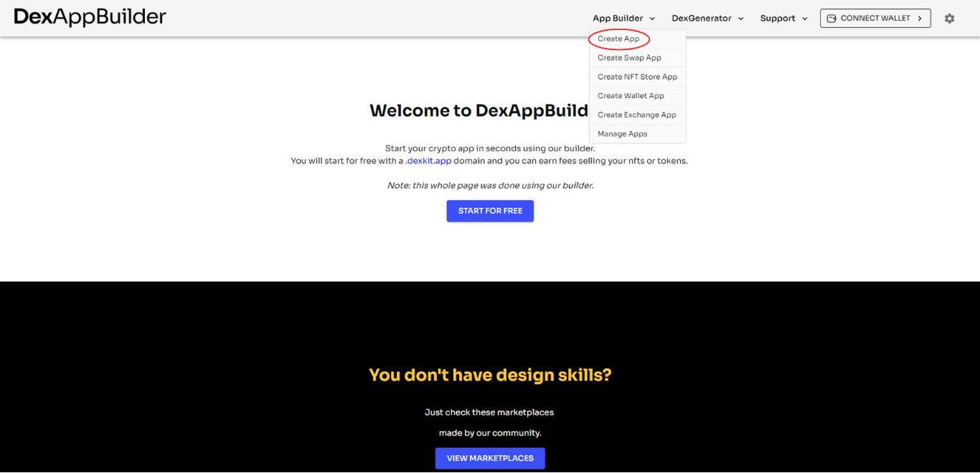Click the .dexkit.app link
This screenshot has height=473, width=980.
(x=428, y=161)
